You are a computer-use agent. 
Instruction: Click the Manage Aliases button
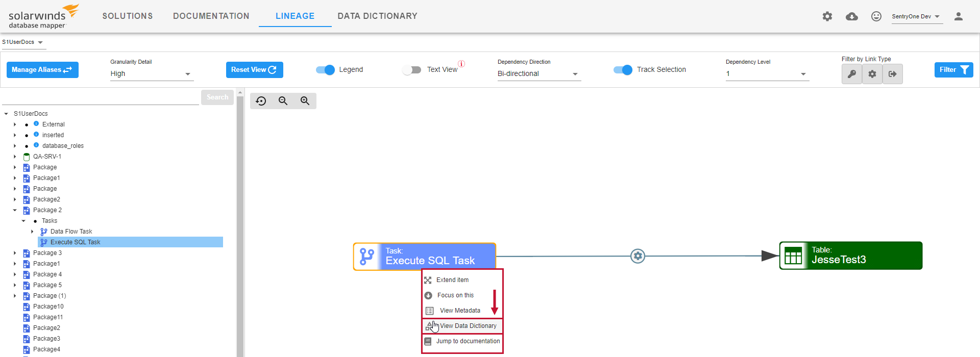tap(42, 70)
